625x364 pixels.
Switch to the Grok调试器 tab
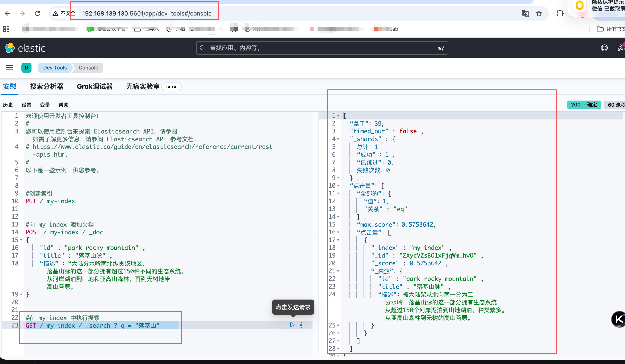click(x=95, y=86)
